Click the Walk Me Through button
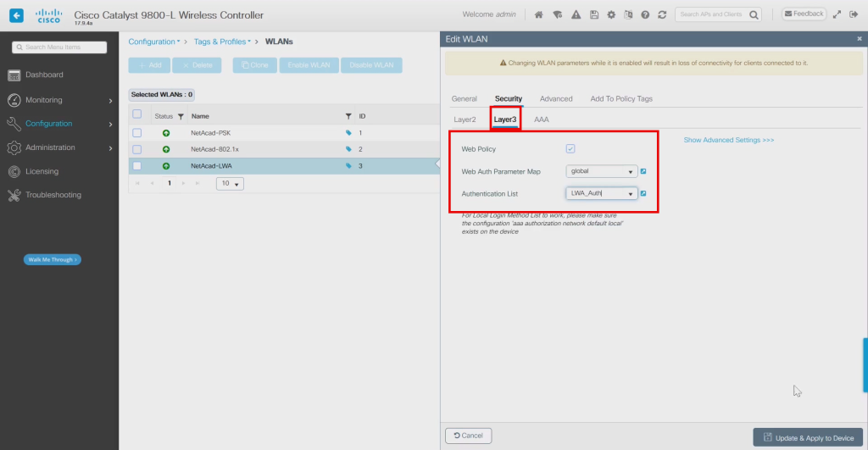Image resolution: width=868 pixels, height=450 pixels. [x=52, y=259]
